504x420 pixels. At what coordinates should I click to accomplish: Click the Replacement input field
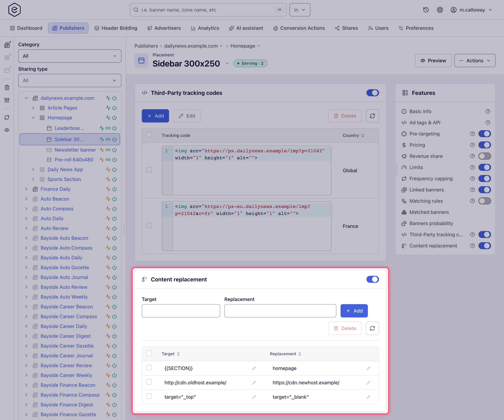coord(280,311)
